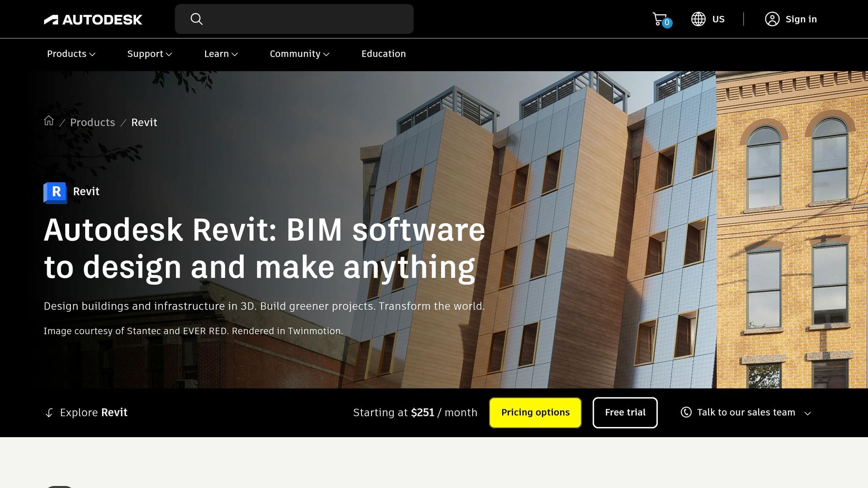Expand the Products menu

71,54
